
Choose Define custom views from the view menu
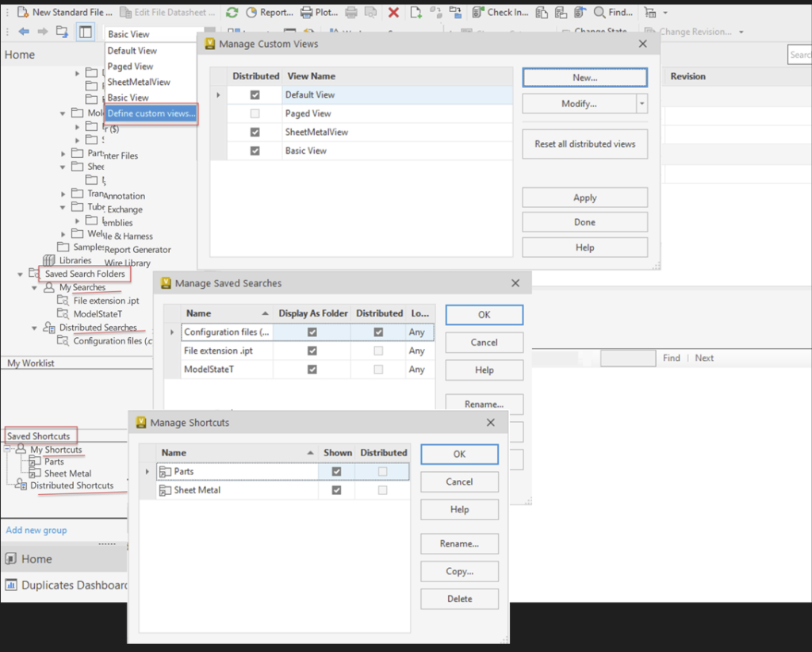150,113
